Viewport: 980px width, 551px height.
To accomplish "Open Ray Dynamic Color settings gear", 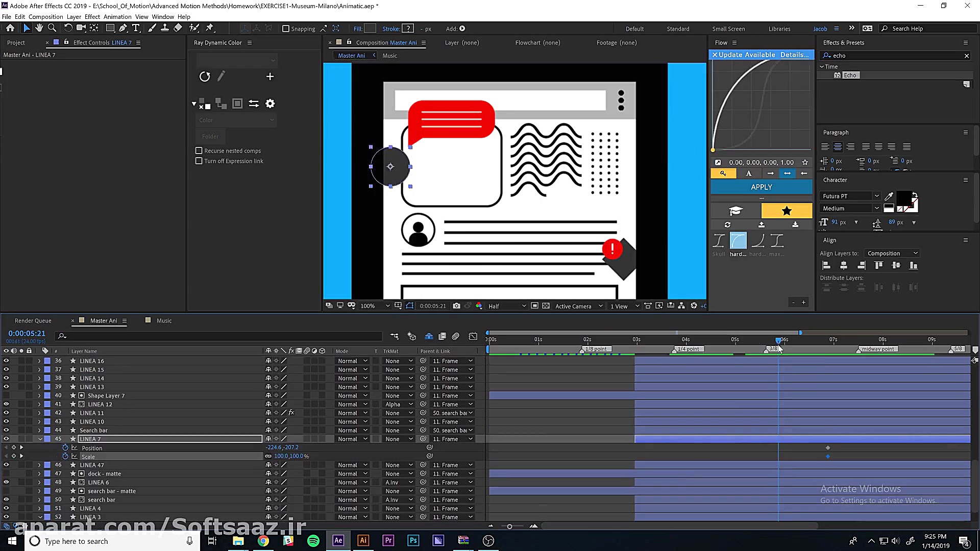I will pos(270,104).
